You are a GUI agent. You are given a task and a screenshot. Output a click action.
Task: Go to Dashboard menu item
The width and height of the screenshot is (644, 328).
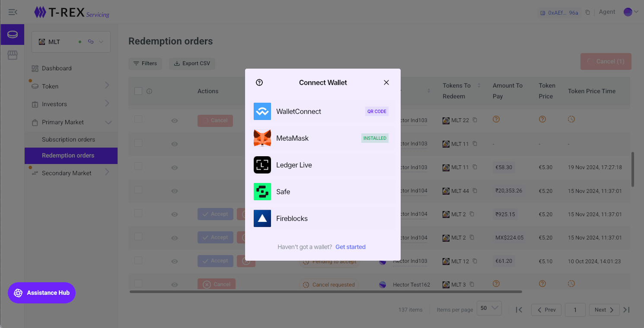[57, 68]
